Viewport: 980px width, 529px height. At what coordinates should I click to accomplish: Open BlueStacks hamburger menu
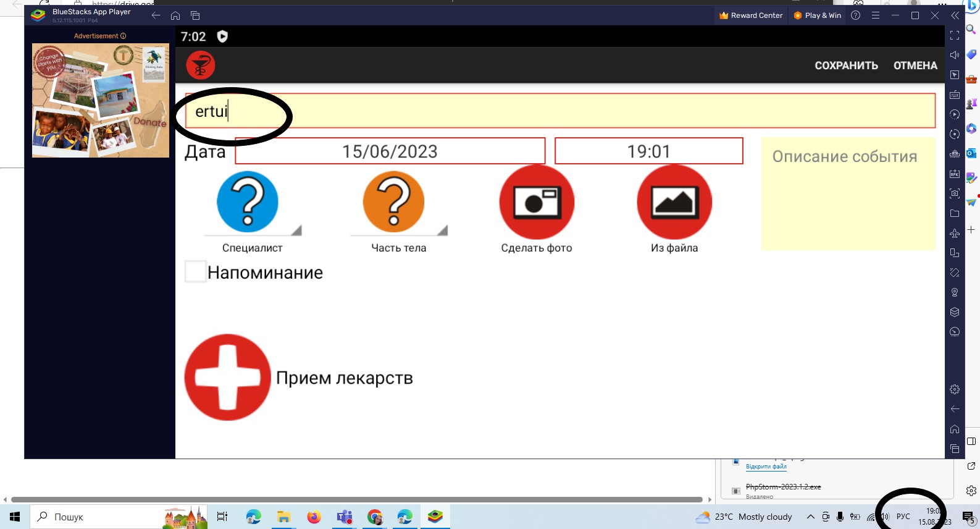pos(875,15)
